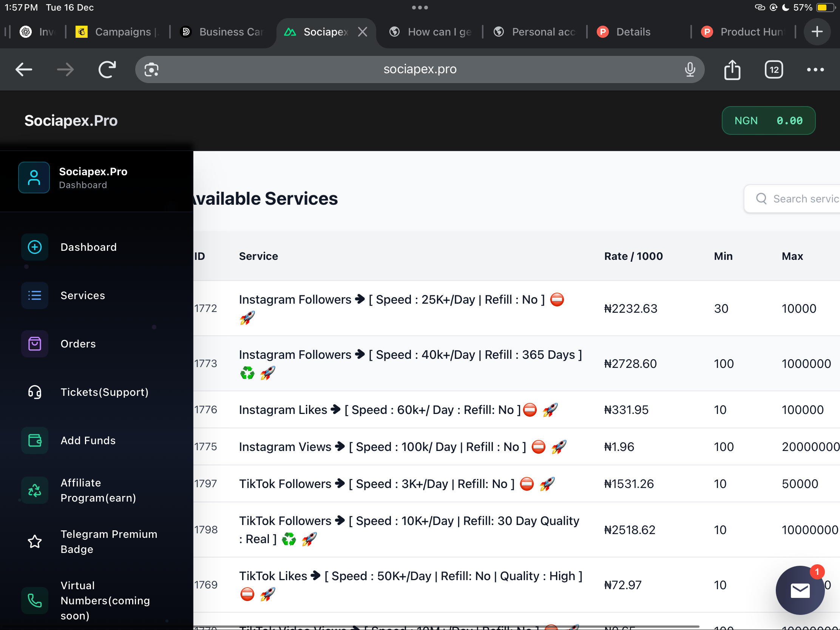The width and height of the screenshot is (840, 630).
Task: Click the Telegram Premium Badge star icon
Action: tap(34, 542)
